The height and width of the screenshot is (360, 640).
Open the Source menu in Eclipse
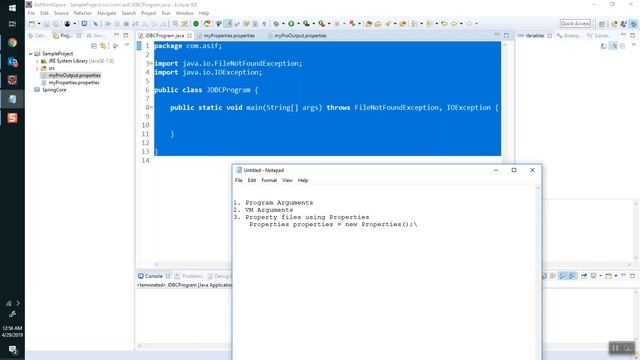point(61,13)
